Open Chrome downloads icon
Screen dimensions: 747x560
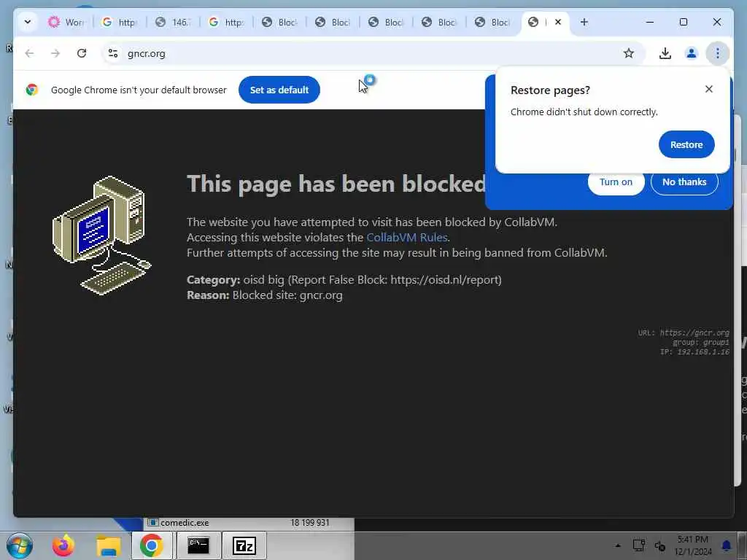click(665, 53)
